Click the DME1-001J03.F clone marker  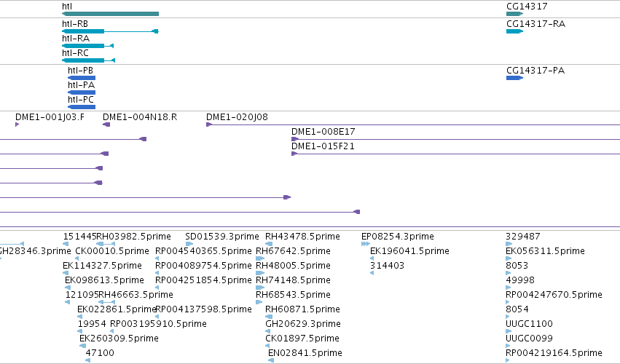(x=17, y=124)
